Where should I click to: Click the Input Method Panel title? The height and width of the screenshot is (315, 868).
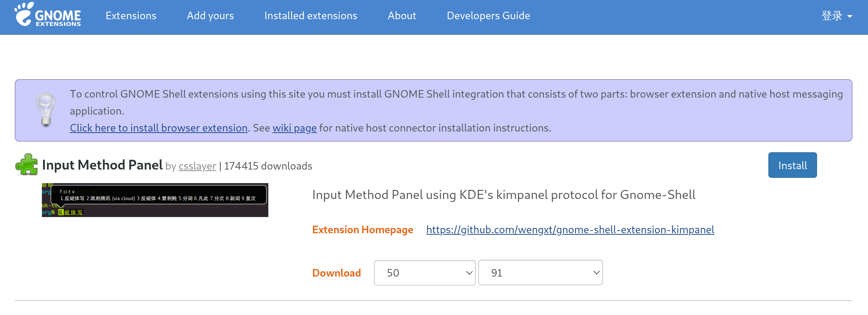coord(102,165)
